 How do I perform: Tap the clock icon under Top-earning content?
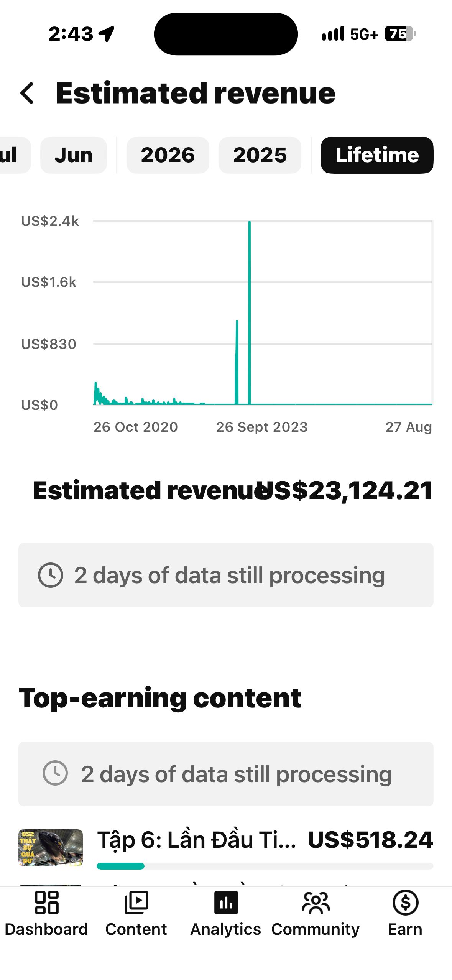pyautogui.click(x=55, y=773)
